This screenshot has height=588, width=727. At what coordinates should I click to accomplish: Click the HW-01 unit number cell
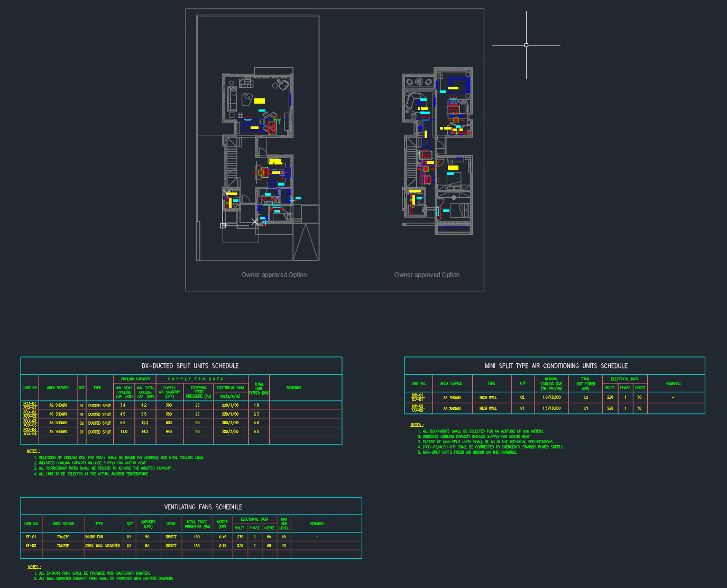click(418, 397)
